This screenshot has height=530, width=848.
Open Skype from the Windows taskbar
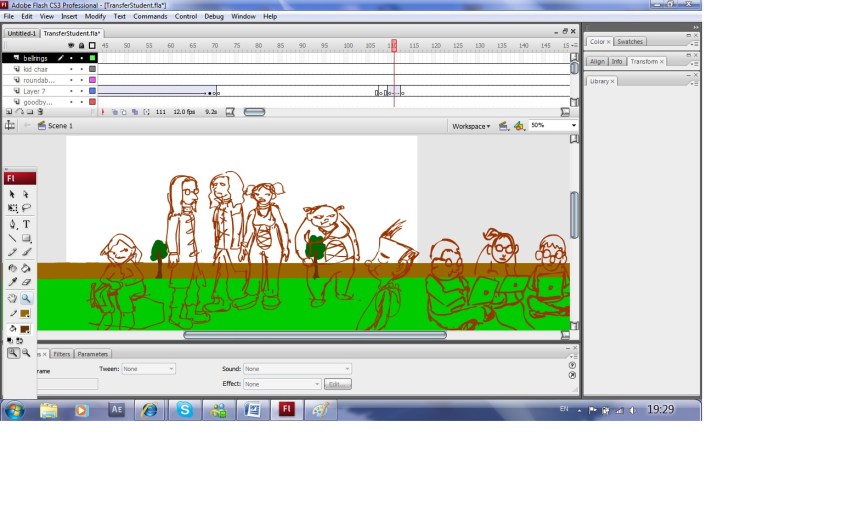[184, 409]
